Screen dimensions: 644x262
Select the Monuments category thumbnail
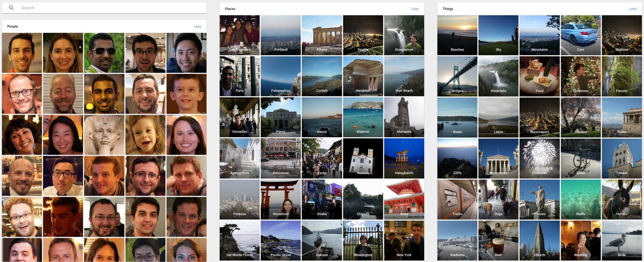pyautogui.click(x=498, y=158)
